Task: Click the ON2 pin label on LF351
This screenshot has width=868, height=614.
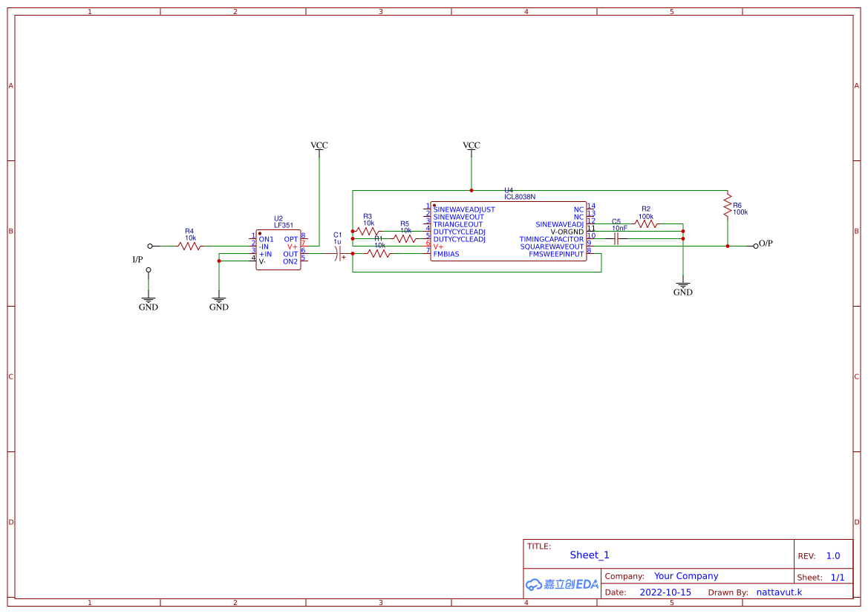Action: pos(290,262)
